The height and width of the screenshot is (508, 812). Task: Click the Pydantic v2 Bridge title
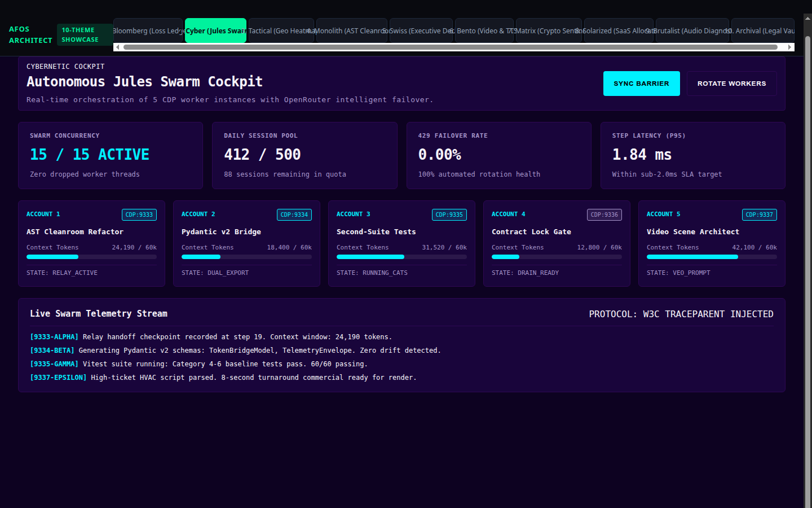pyautogui.click(x=221, y=232)
